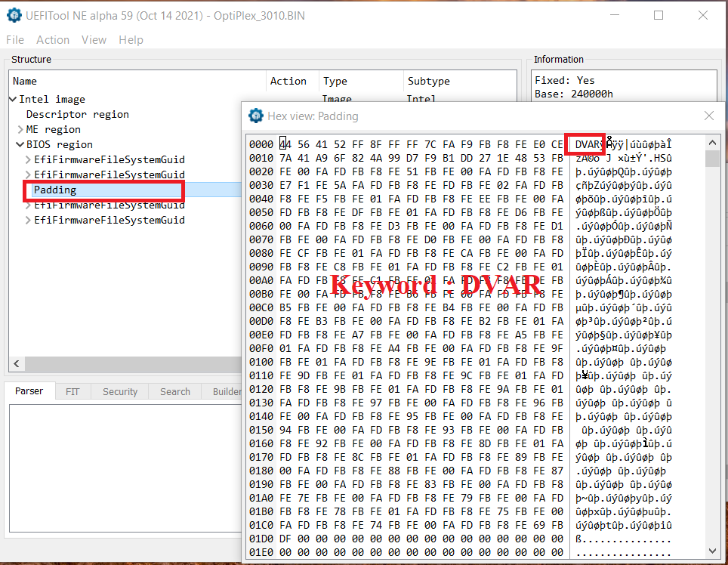728x565 pixels.
Task: Click the UEFITool app icon in title bar
Action: (x=14, y=15)
